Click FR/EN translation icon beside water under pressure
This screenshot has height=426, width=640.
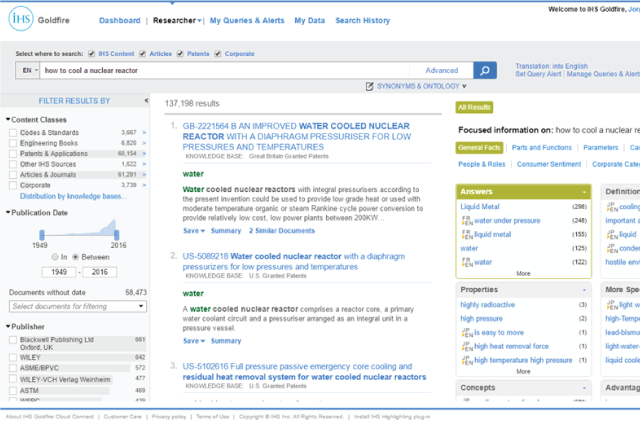tap(467, 221)
